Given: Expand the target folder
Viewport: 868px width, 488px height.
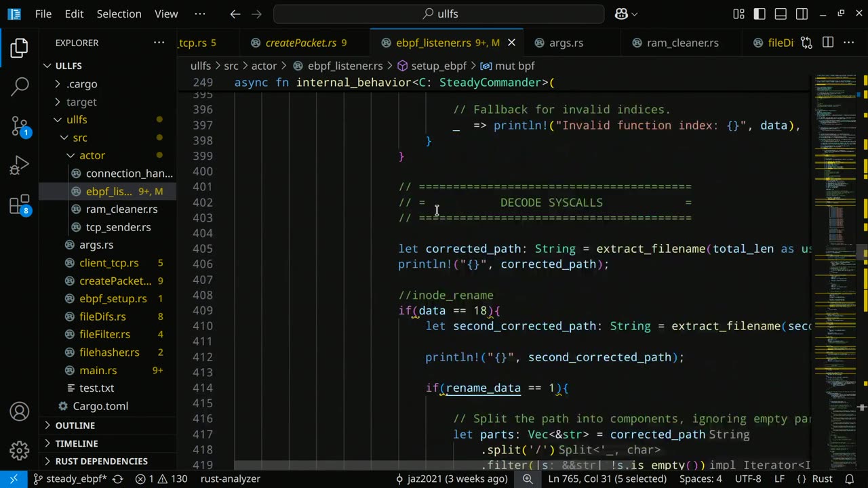Looking at the screenshot, I should [108, 102].
